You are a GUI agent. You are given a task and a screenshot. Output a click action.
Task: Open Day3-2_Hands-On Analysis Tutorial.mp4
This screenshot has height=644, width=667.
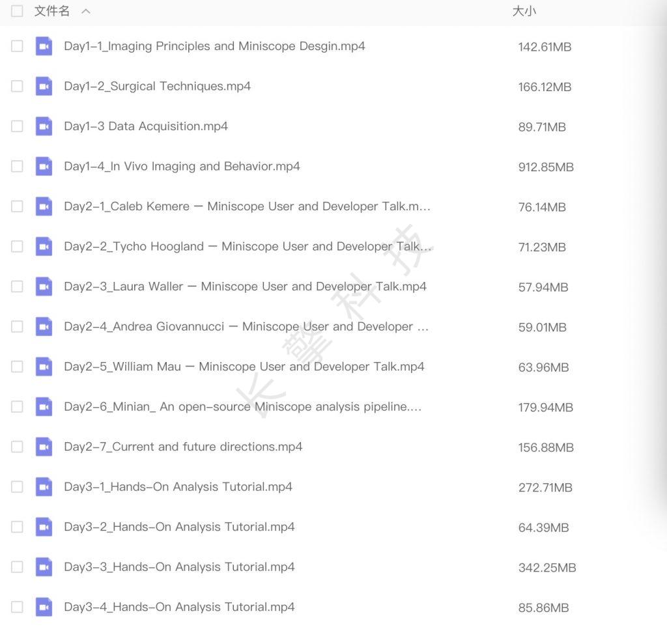[179, 527]
